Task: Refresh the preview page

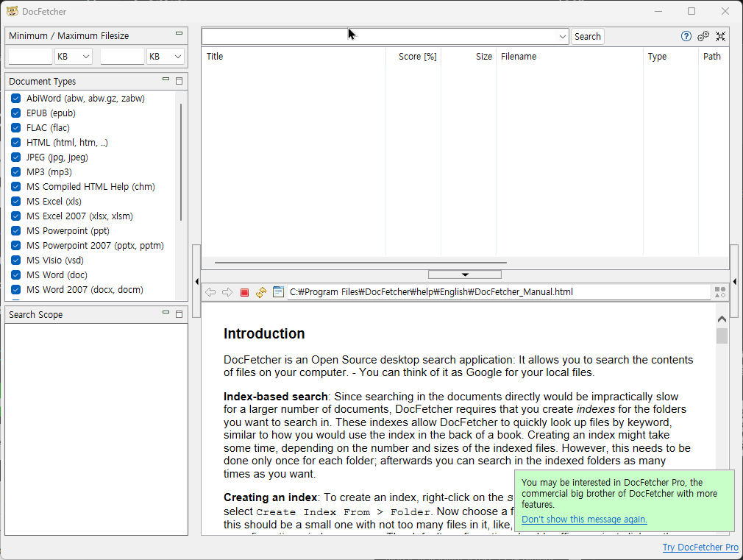Action: (x=261, y=292)
